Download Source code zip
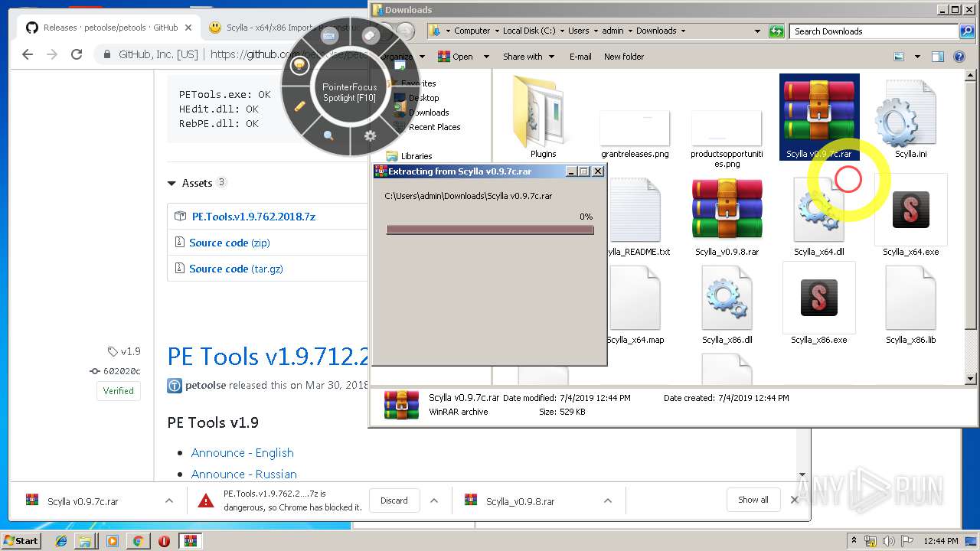Screen dimensions: 980x551 [x=230, y=243]
